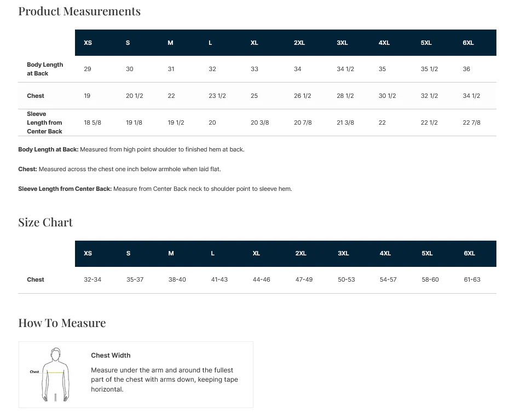
Task: Click the 23 1/2 chest value for L
Action: coord(217,96)
